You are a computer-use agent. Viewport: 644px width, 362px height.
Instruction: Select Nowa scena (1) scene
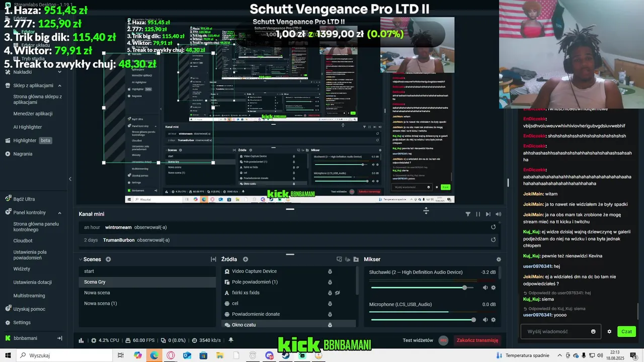(x=147, y=303)
